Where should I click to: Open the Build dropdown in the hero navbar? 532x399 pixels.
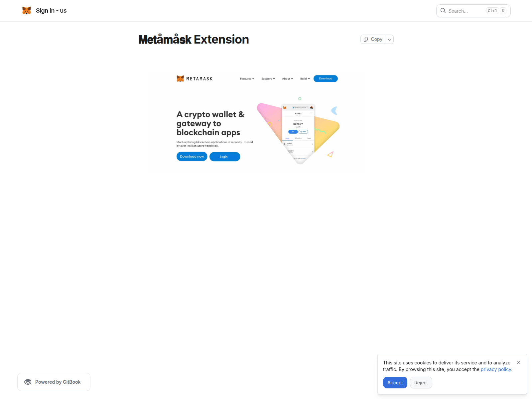point(304,78)
